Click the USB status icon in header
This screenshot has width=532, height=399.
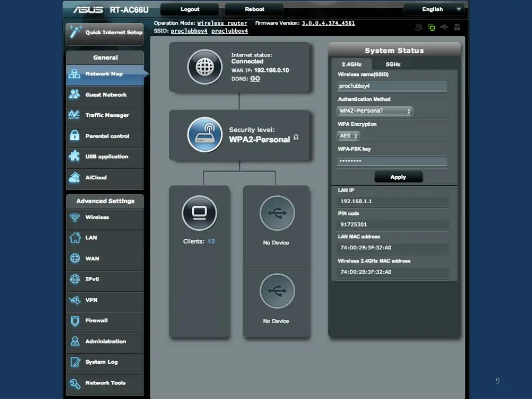click(x=444, y=27)
